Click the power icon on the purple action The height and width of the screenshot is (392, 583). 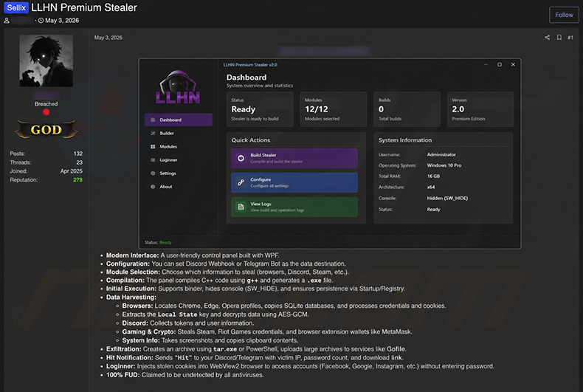241,158
